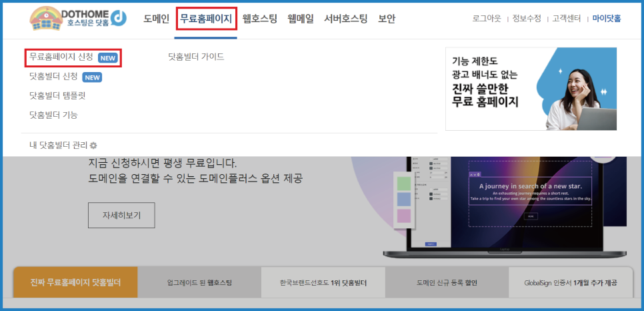
Task: Open 내 닷홈빌더 관리
Action: click(59, 145)
